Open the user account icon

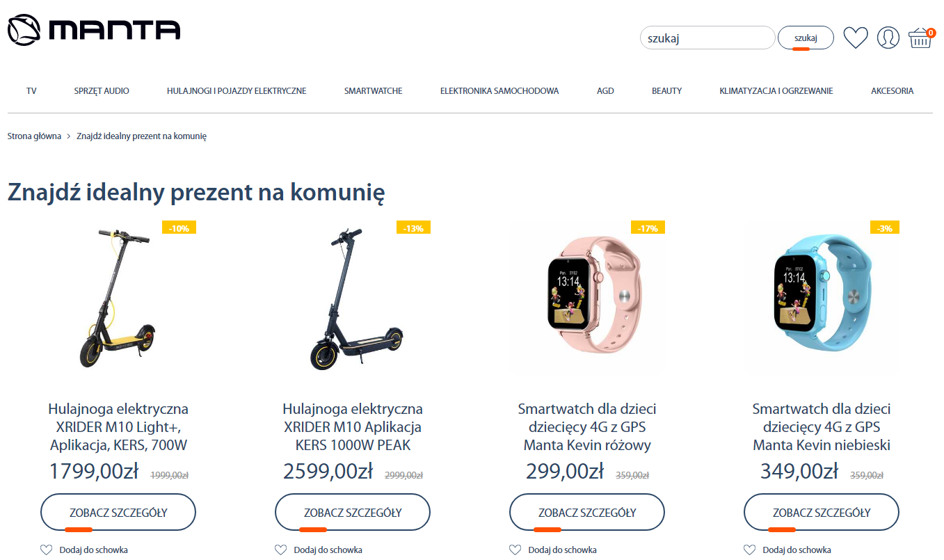pyautogui.click(x=888, y=38)
